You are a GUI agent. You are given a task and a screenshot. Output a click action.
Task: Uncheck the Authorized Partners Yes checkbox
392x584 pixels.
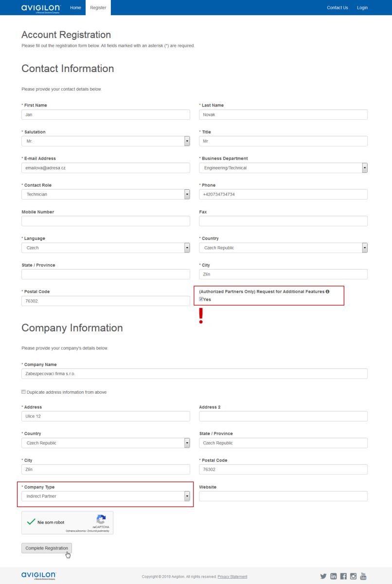(201, 299)
